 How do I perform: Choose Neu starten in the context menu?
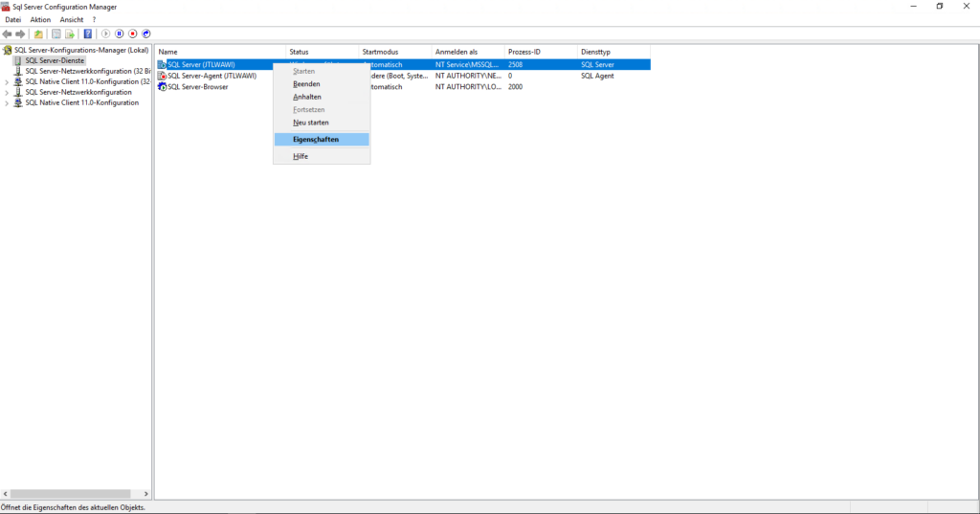(x=322, y=123)
